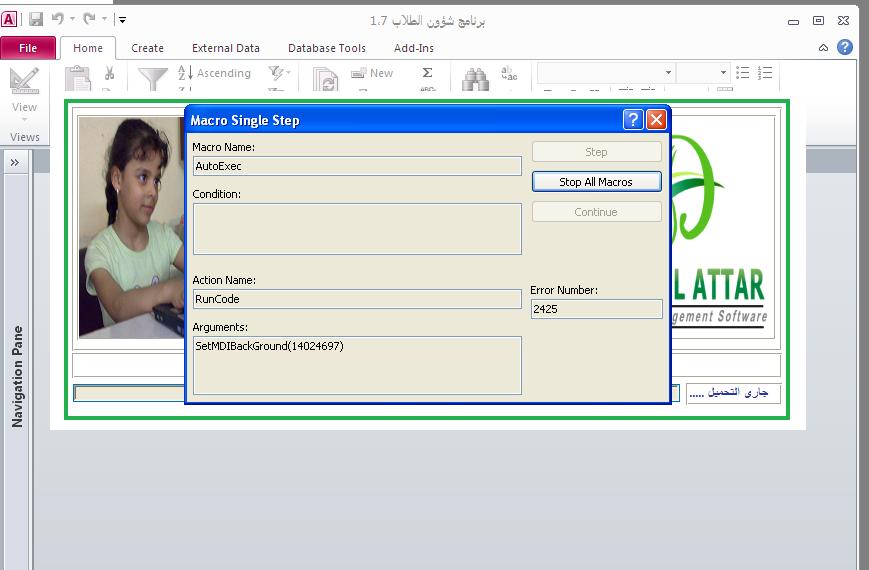Screen dimensions: 869x570
Task: Expand the Navigation Pane with chevron button
Action: click(x=16, y=162)
